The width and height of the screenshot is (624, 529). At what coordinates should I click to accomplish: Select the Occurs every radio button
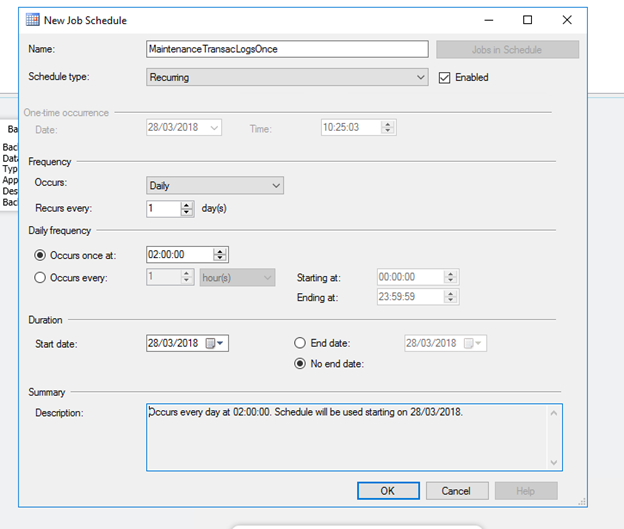40,277
